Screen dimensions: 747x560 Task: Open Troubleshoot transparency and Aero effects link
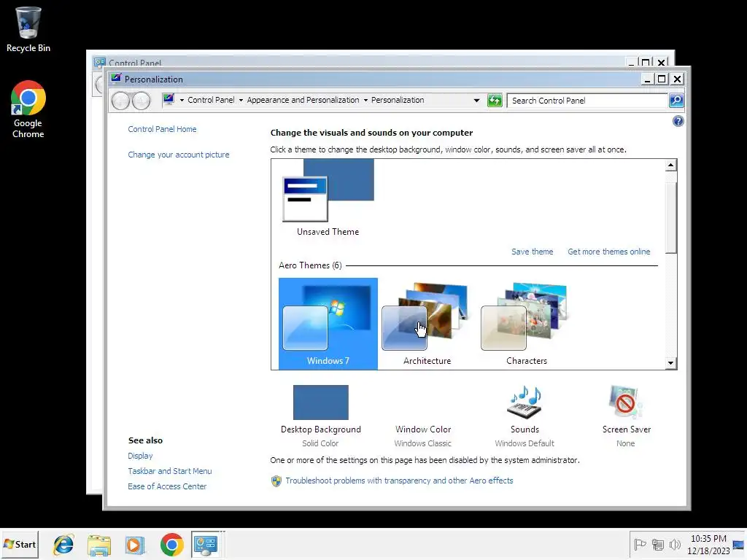click(x=399, y=481)
